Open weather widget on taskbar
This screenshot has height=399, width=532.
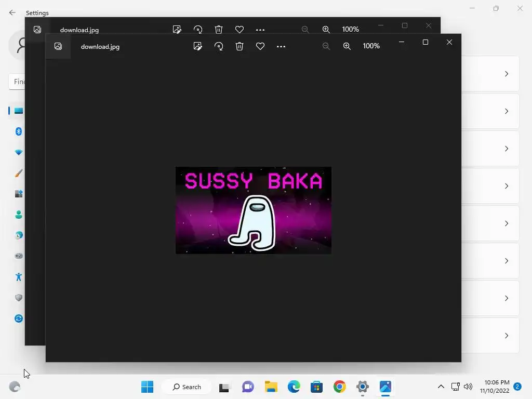click(15, 387)
